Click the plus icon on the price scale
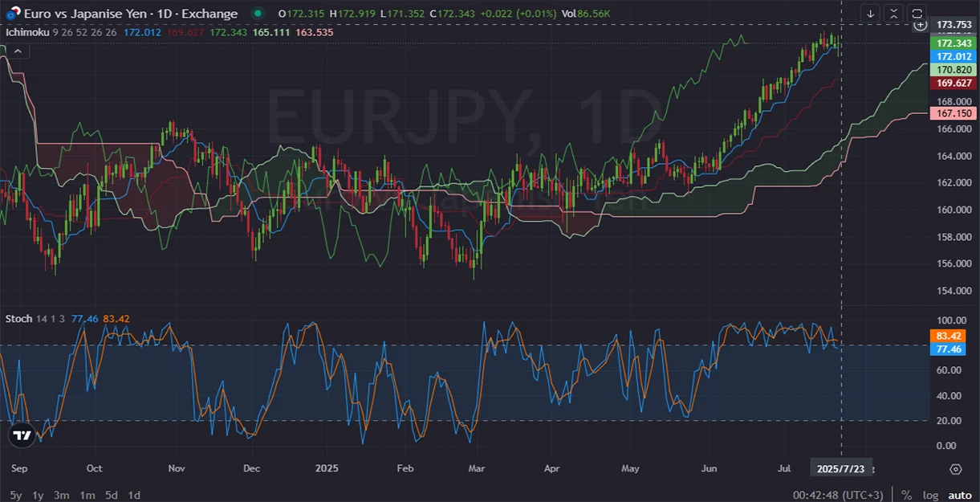 click(921, 25)
